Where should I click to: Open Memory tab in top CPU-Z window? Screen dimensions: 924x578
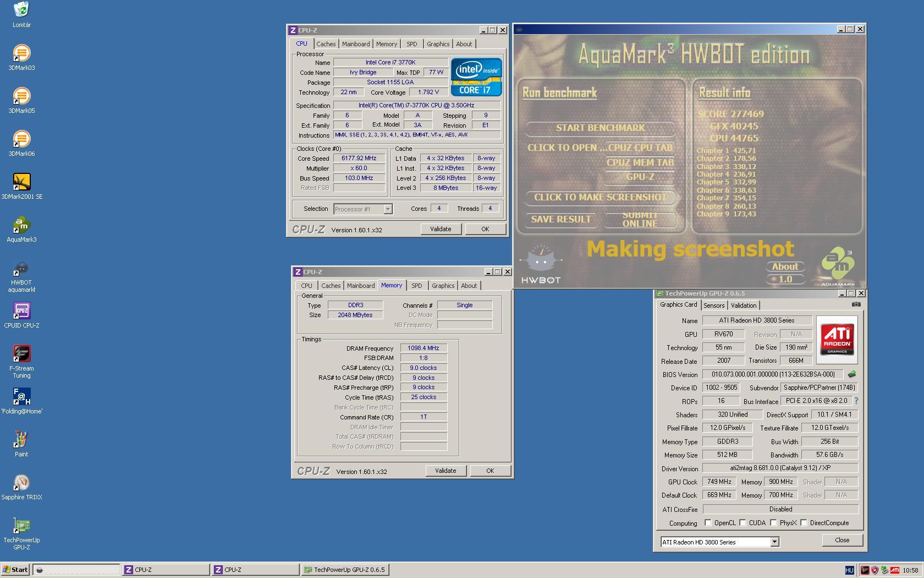(387, 44)
